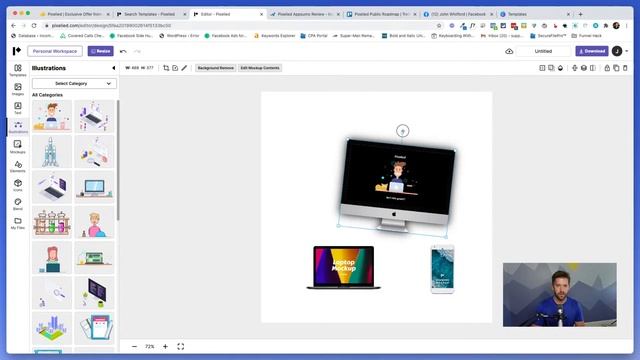Click the align/move arrows icon

574,68
